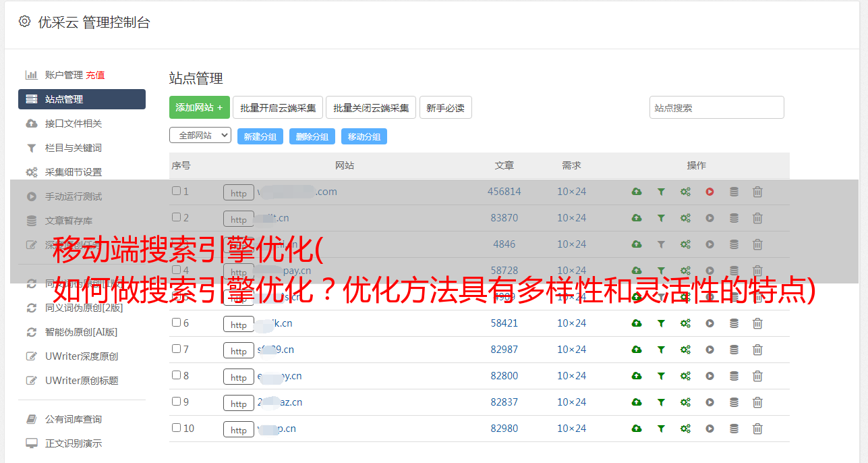Tick the checkbox for row 1

176,191
